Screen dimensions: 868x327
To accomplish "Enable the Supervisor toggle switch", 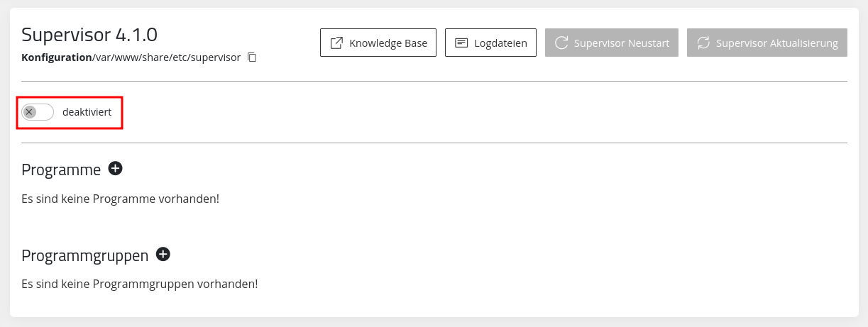I will click(x=38, y=112).
